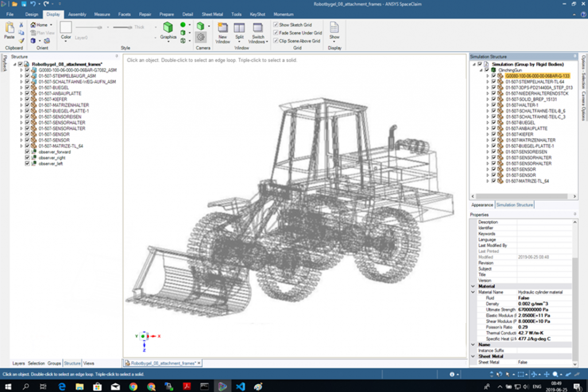Viewport: 588px width, 392px height.
Task: Open the KeyShot ribbon tab
Action: (x=257, y=14)
